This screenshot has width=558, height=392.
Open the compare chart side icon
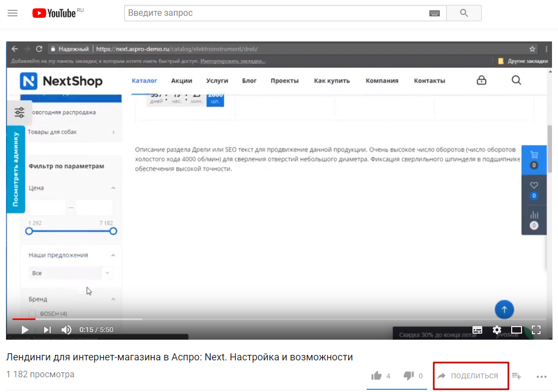pyautogui.click(x=534, y=220)
